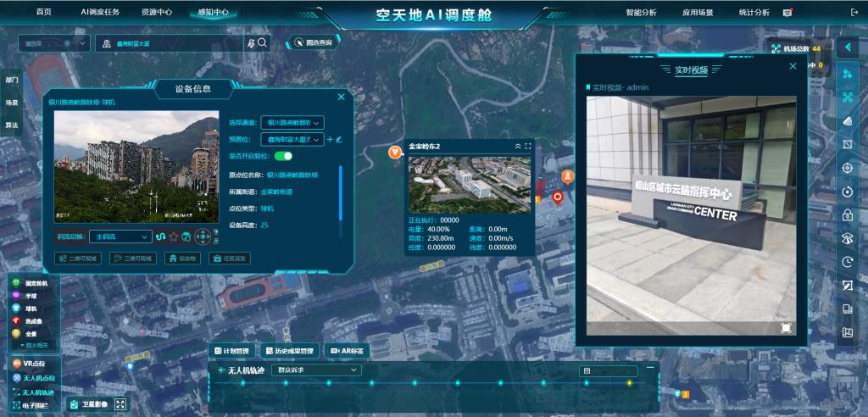Image resolution: width=868 pixels, height=417 pixels.
Task: Click the 金家岭东2 aerial video thumbnail
Action: (470, 185)
